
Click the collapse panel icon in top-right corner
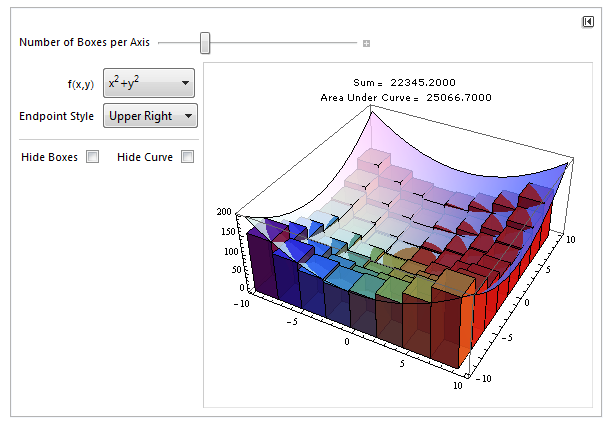587,22
